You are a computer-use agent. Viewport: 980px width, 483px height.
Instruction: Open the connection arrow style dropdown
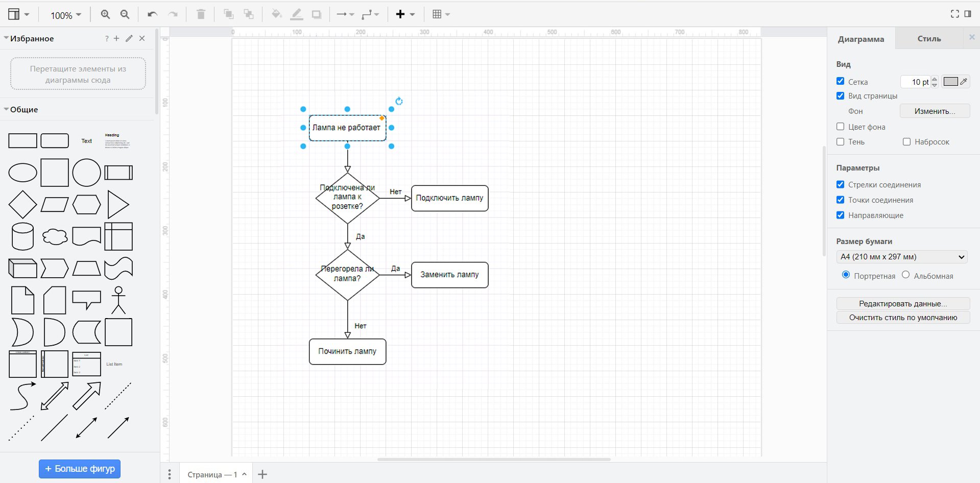point(345,14)
